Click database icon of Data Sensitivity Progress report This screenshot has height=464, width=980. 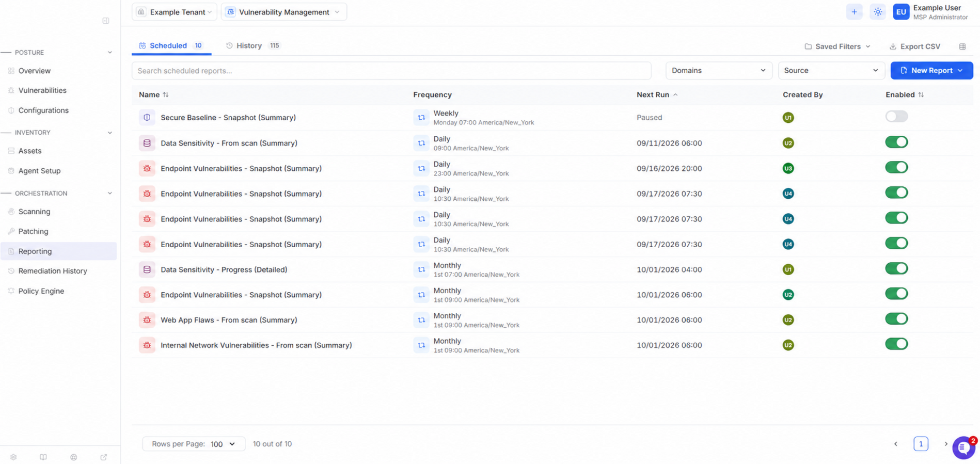point(147,269)
